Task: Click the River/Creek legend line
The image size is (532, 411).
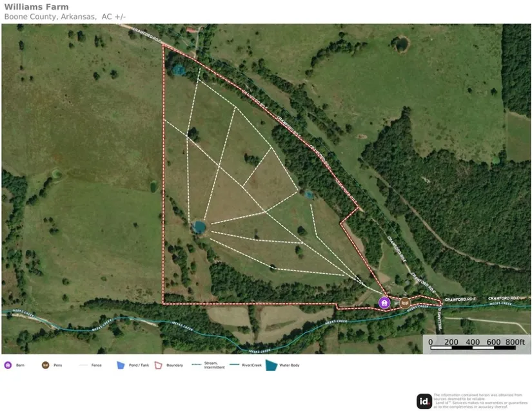Action: [232, 365]
